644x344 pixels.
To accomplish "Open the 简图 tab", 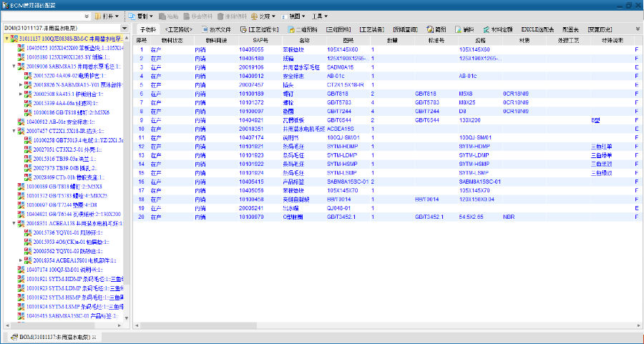I will tap(436, 29).
